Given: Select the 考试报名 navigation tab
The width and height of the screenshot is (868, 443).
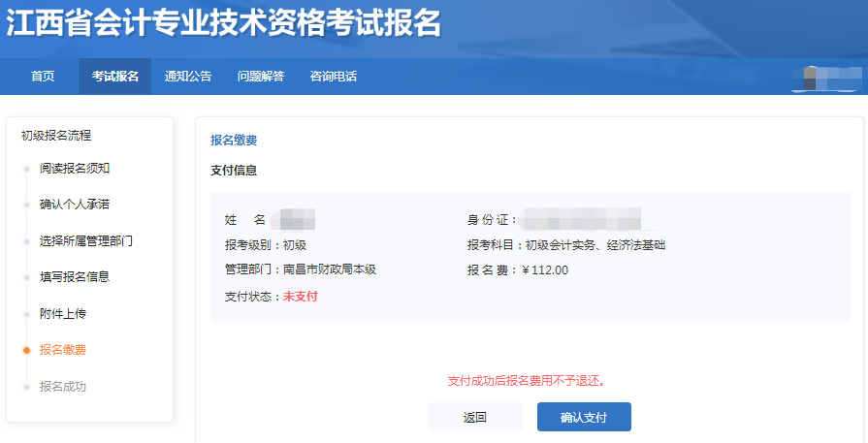Looking at the screenshot, I should pos(115,77).
